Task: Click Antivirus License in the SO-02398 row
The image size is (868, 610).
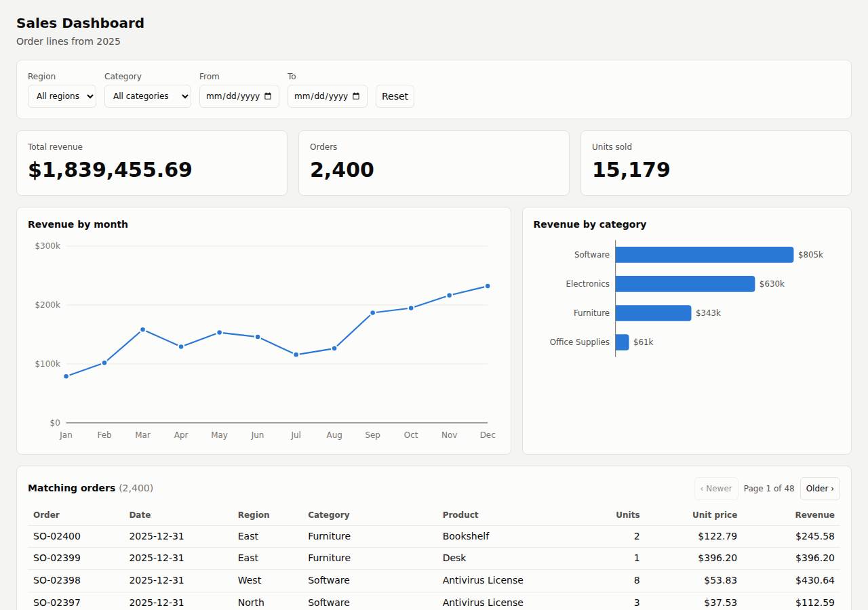Action: click(x=483, y=580)
